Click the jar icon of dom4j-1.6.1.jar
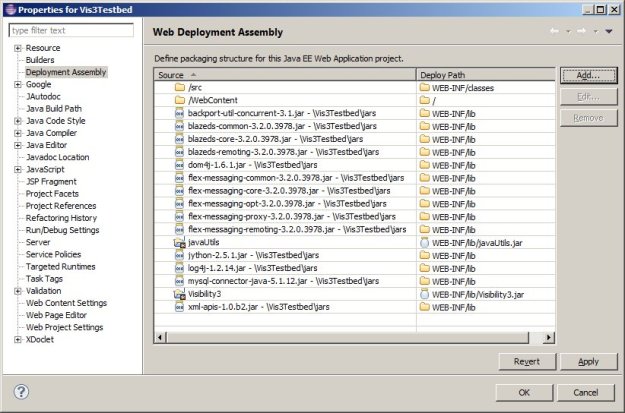 [179, 165]
